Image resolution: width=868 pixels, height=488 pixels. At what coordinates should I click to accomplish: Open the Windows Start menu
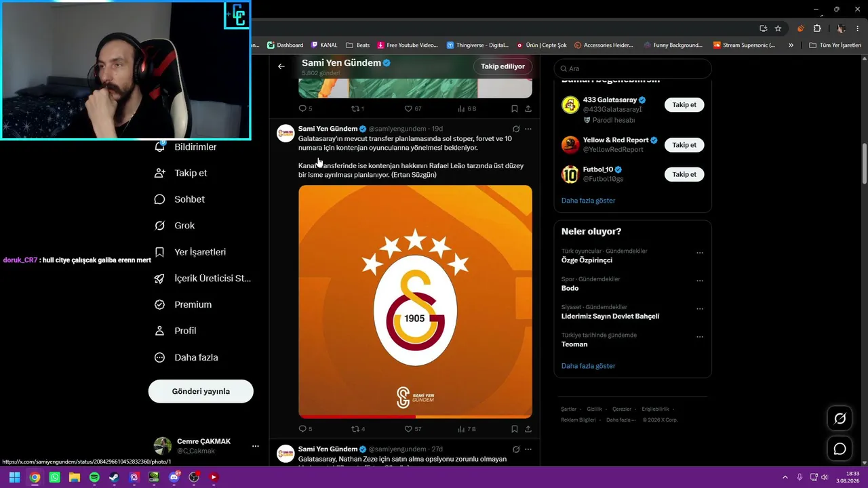point(14,477)
